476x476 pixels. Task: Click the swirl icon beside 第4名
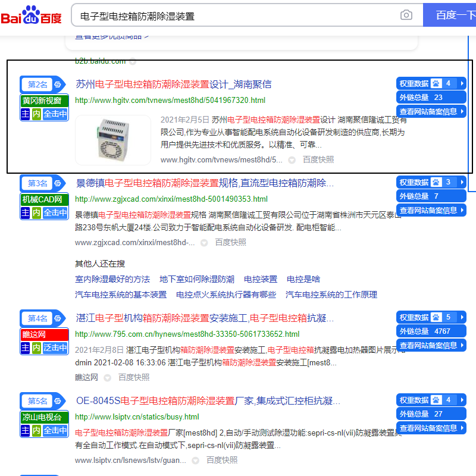(58, 318)
